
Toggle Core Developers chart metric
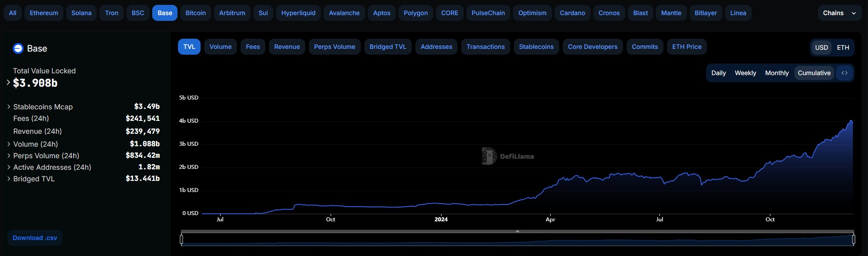pos(593,47)
